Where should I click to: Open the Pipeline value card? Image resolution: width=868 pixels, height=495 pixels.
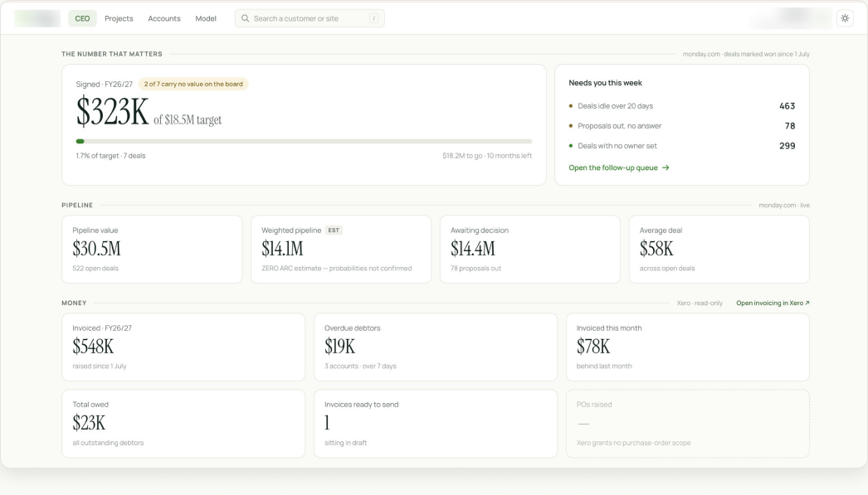(152, 250)
